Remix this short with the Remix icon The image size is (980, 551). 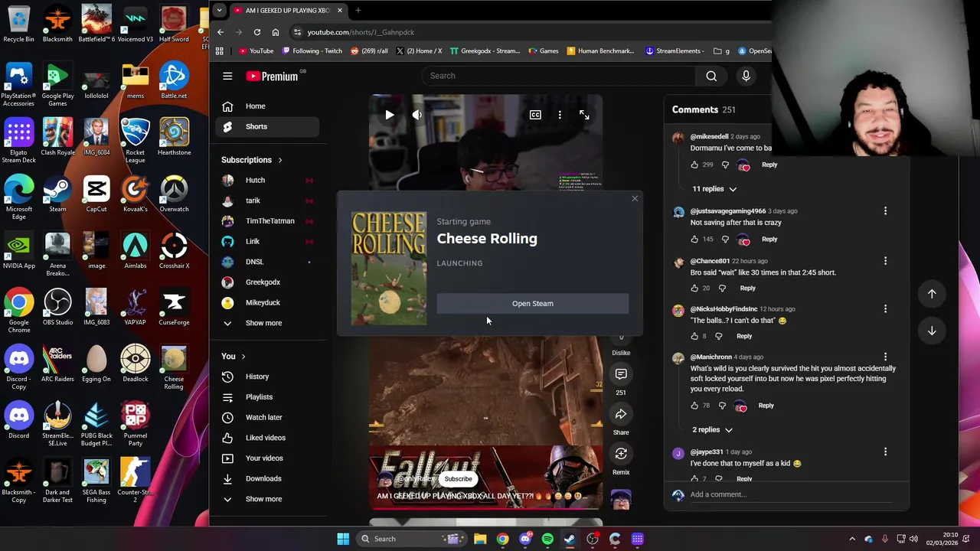pos(621,454)
